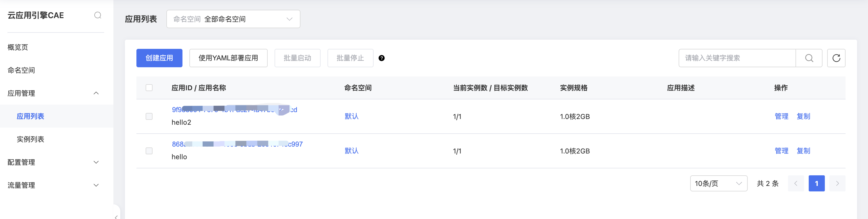Open 概览页 in the sidebar
Screen dimensions: 868x219
click(x=18, y=47)
